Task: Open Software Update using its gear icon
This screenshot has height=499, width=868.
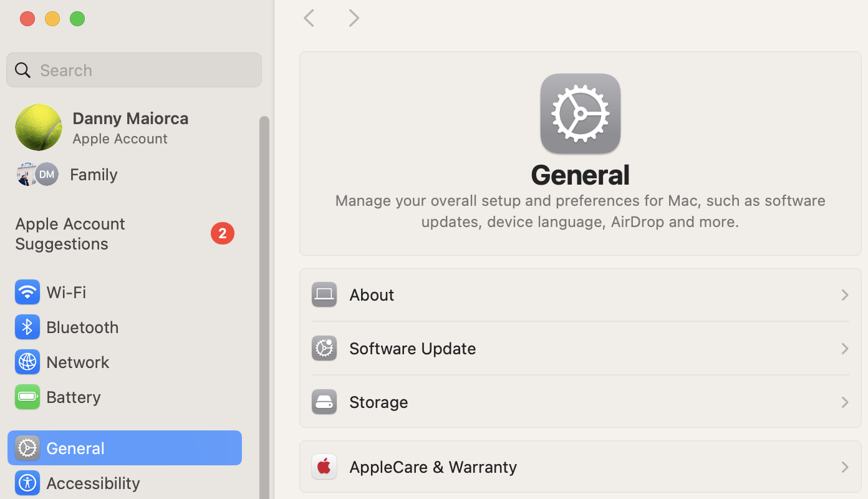Action: [324, 348]
